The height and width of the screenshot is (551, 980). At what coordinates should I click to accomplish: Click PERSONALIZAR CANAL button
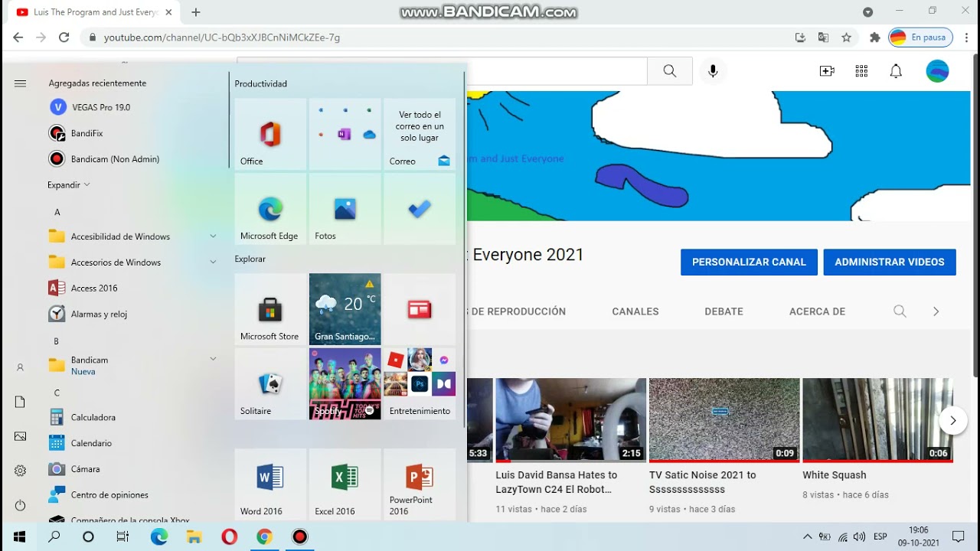tap(749, 262)
